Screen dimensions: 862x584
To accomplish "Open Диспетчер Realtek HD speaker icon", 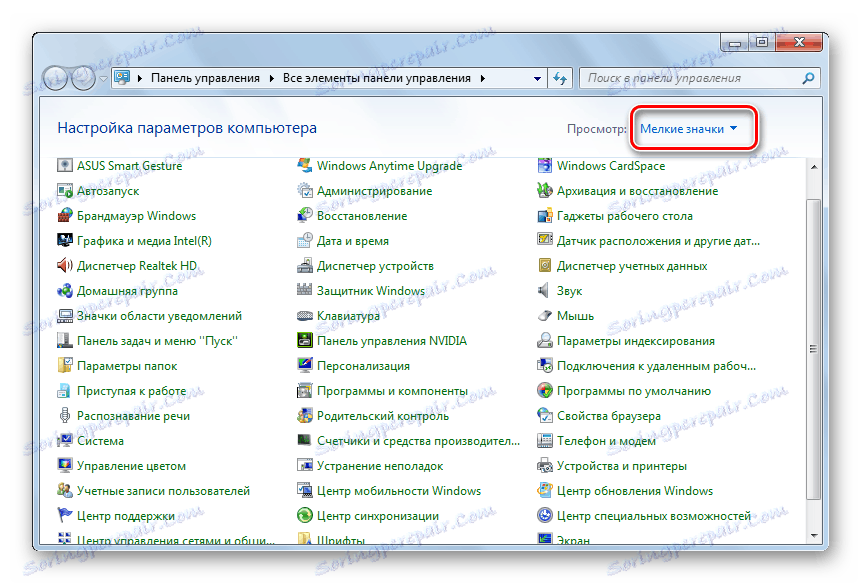I will click(x=64, y=266).
